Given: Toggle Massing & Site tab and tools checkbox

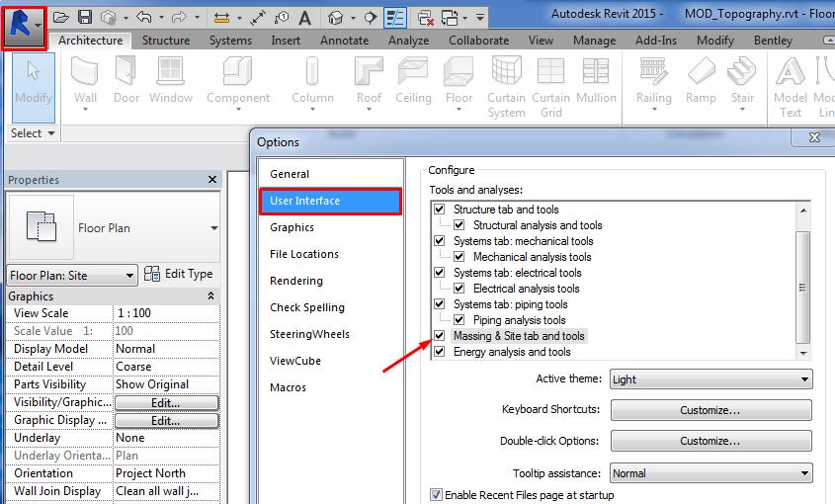Looking at the screenshot, I should [440, 336].
